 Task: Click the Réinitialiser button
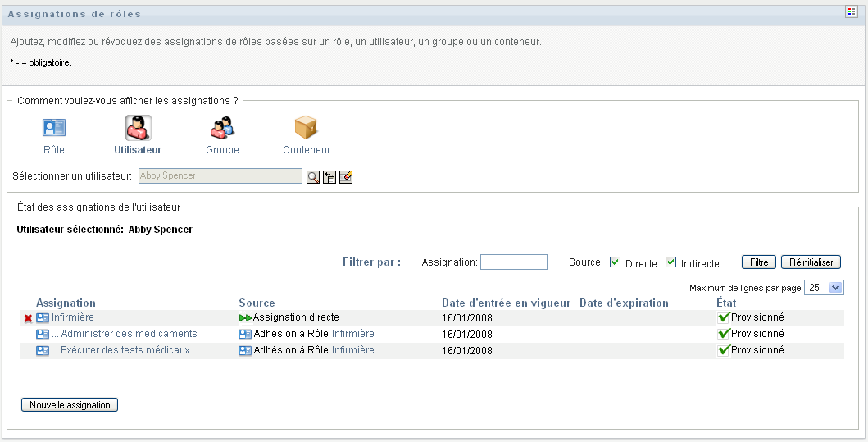click(811, 262)
